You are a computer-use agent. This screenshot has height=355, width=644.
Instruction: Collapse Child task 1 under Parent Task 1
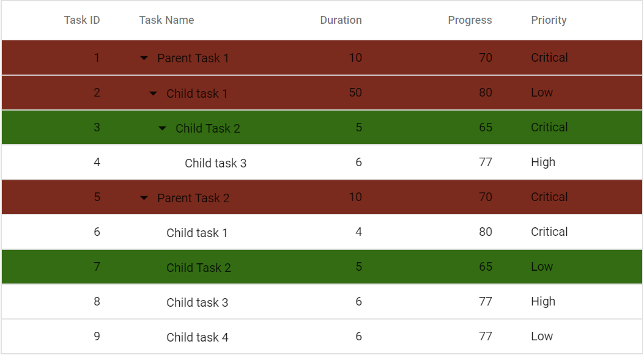point(153,93)
